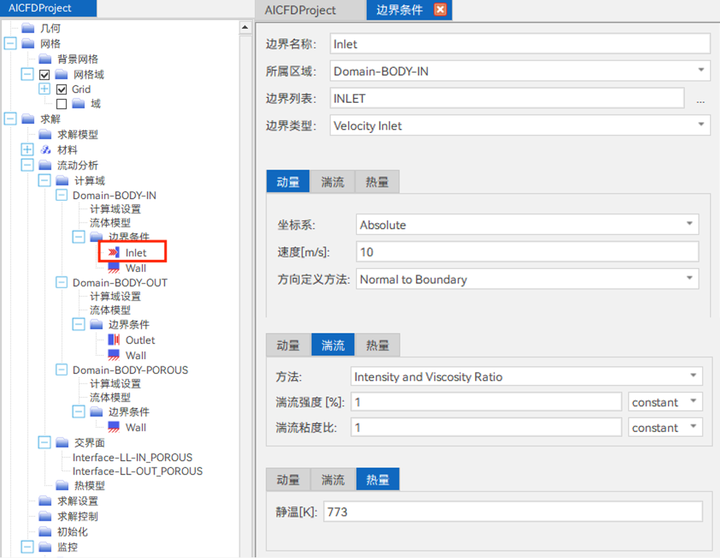Screen dimensions: 720x558
Task: Click the 背景网格 folder icon
Action: (x=45, y=59)
